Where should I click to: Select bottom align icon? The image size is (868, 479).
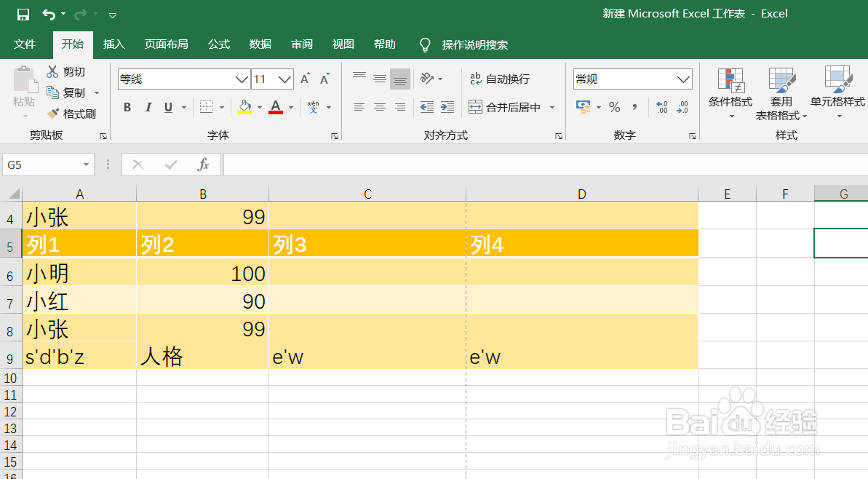(400, 79)
